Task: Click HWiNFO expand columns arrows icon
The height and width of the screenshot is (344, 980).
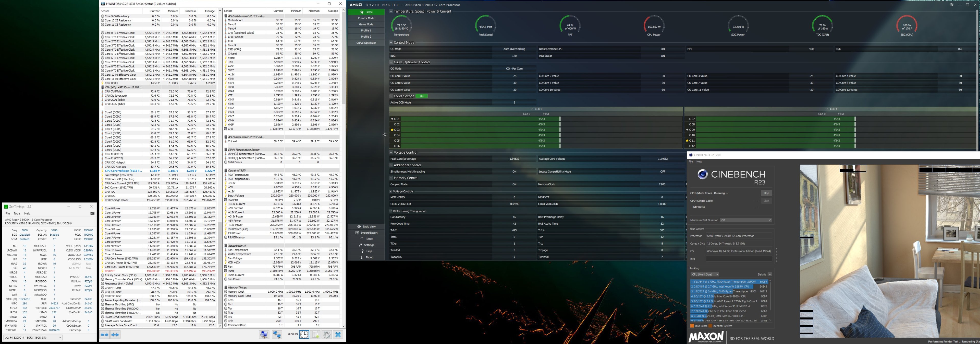Action: coord(104,335)
